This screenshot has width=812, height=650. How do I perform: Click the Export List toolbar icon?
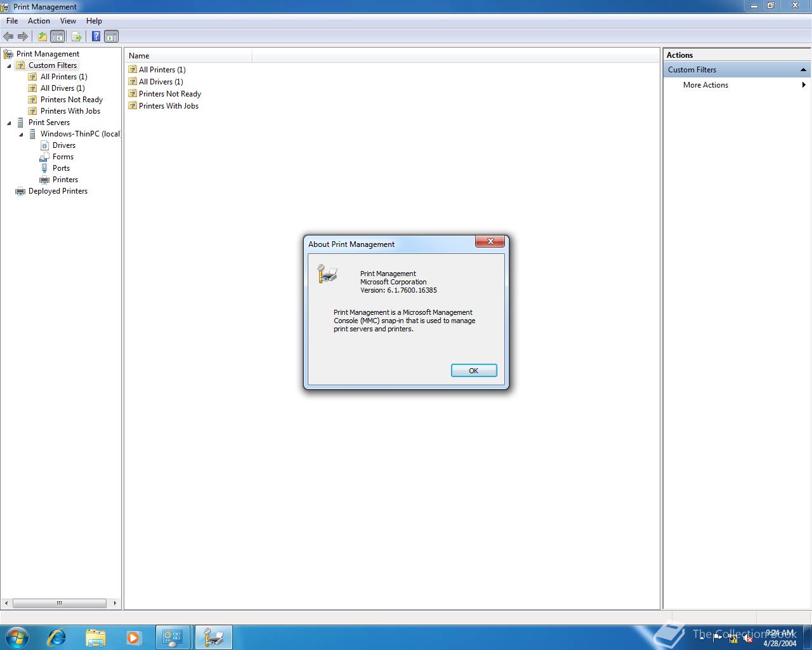coord(77,36)
